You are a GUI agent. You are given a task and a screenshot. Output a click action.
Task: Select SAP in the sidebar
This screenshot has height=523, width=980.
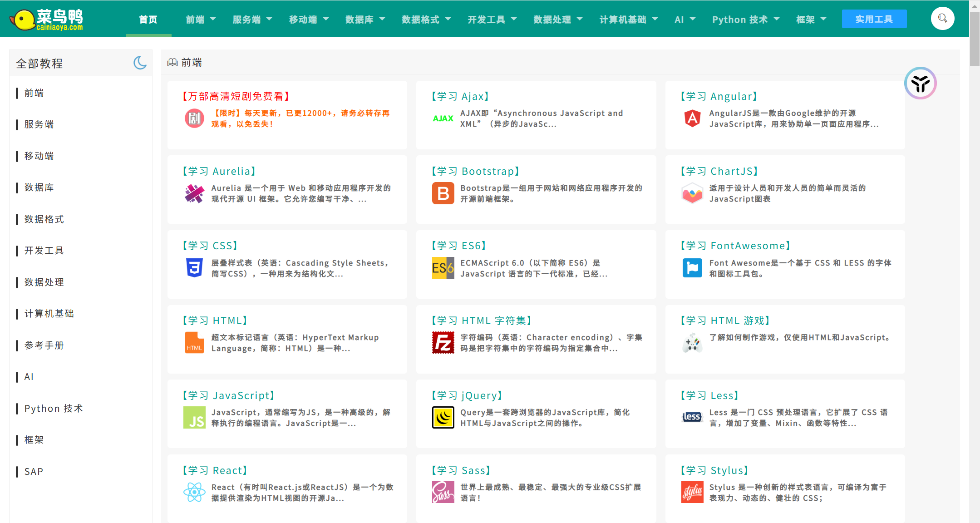34,472
